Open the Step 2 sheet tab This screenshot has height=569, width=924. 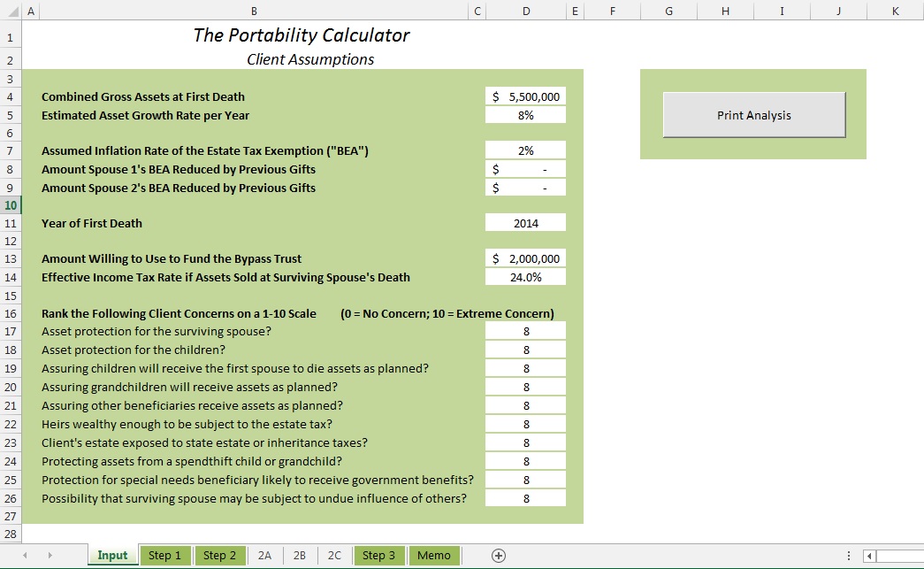[x=219, y=555]
